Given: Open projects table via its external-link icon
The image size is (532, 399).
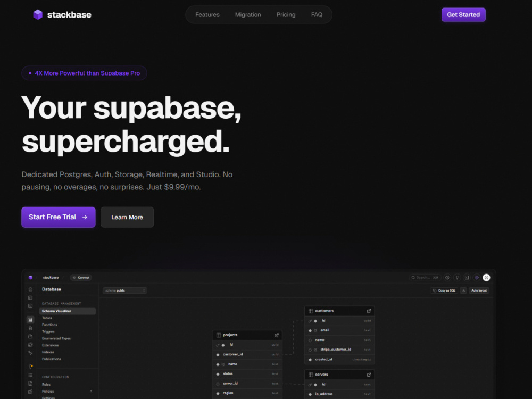Looking at the screenshot, I should pos(277,335).
